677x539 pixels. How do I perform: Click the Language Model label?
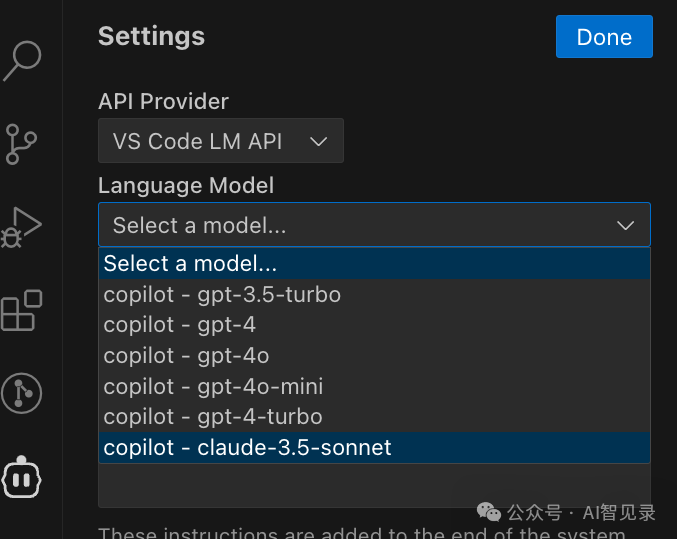coord(186,185)
